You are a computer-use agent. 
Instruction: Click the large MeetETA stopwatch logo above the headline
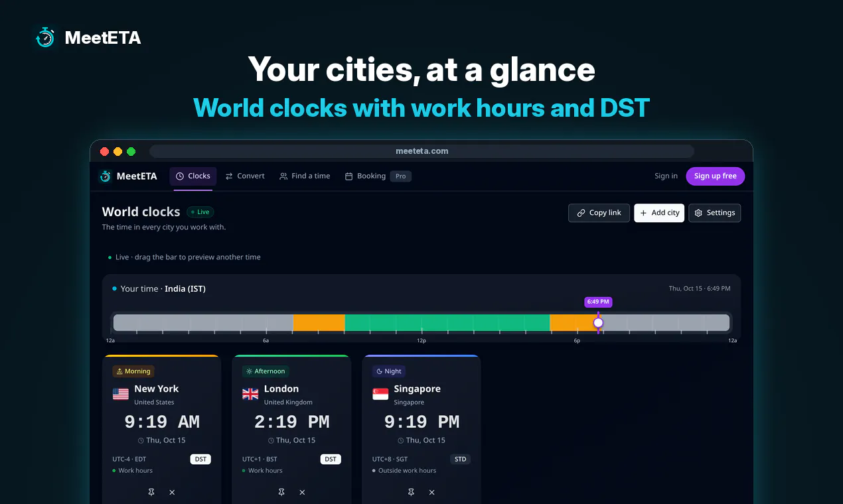click(x=45, y=38)
